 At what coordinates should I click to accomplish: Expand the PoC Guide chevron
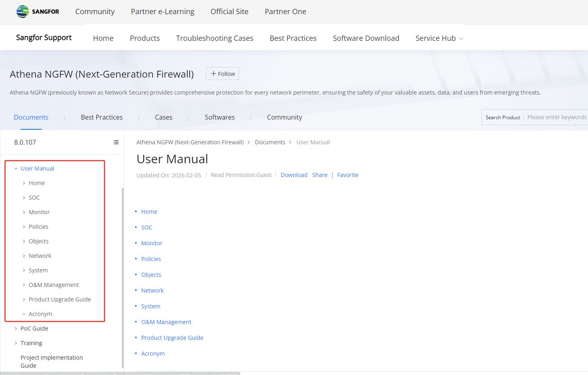16,329
